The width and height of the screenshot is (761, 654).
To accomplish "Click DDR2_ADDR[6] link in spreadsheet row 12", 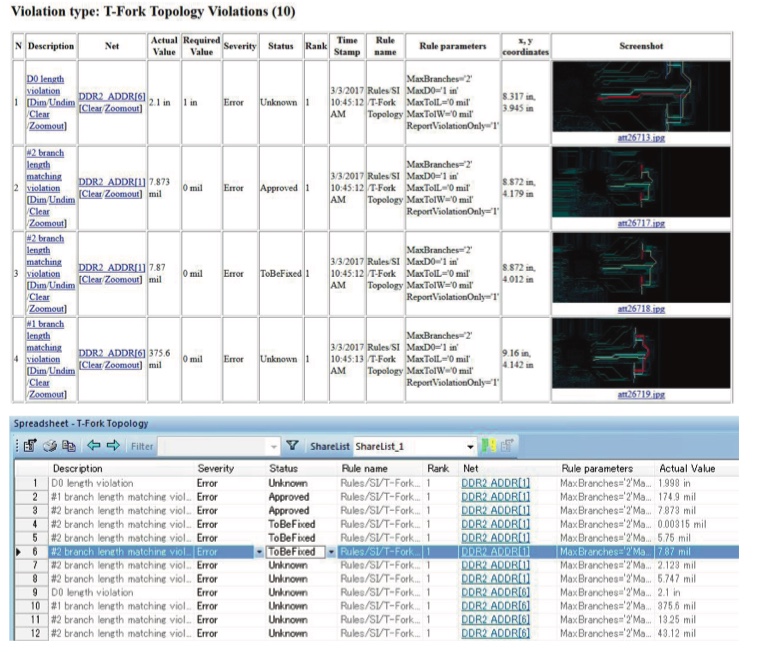I will [x=495, y=633].
